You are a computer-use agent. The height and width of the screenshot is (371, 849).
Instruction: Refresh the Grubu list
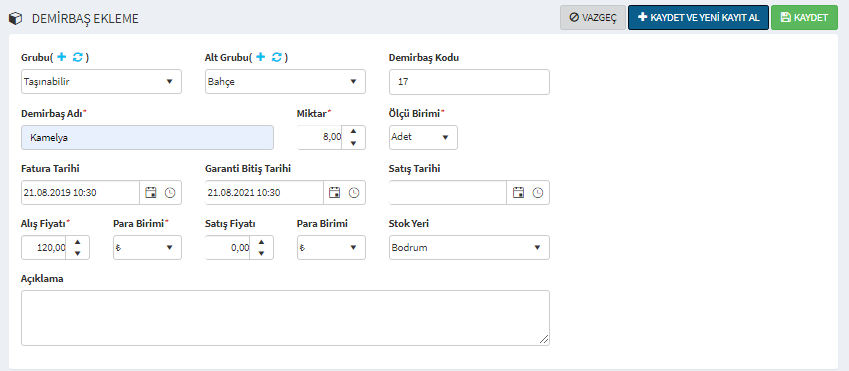click(x=77, y=57)
